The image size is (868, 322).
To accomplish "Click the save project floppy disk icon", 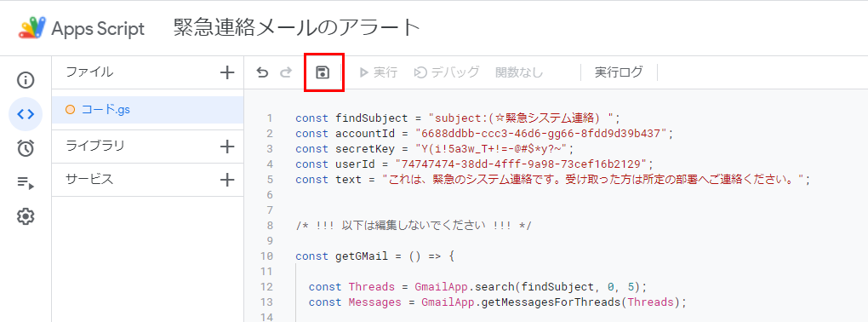I will pos(323,72).
